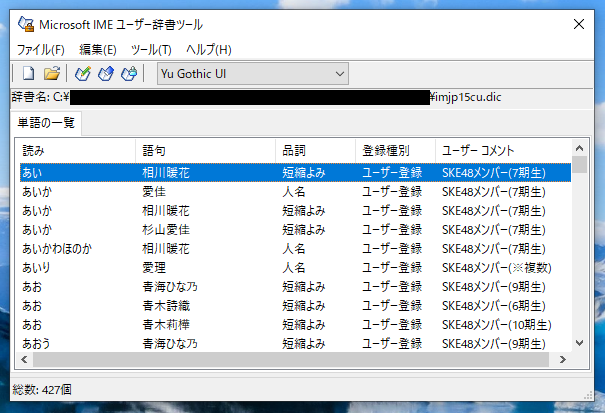Select the 青木莉樺 entry

tap(296, 325)
